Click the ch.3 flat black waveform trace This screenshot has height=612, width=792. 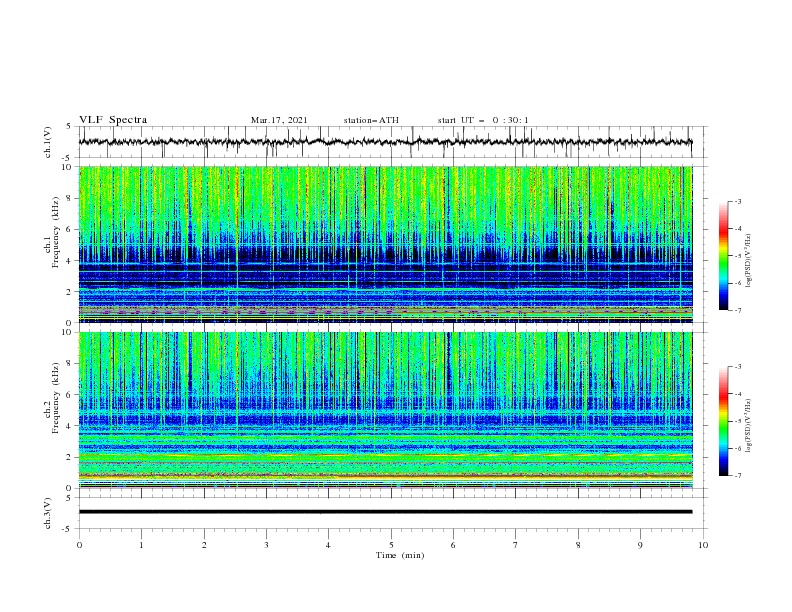click(x=385, y=512)
